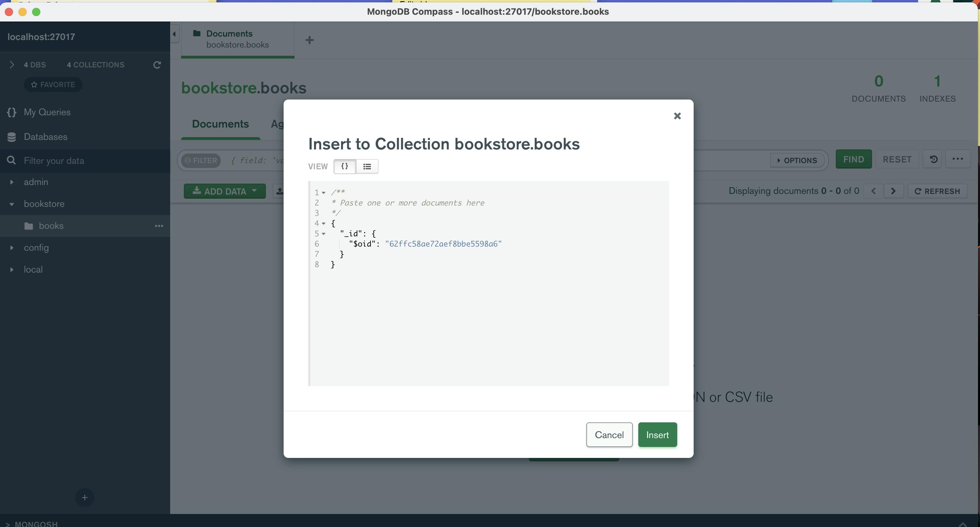Image resolution: width=980 pixels, height=527 pixels.
Task: Go to next page of documents
Action: [893, 191]
